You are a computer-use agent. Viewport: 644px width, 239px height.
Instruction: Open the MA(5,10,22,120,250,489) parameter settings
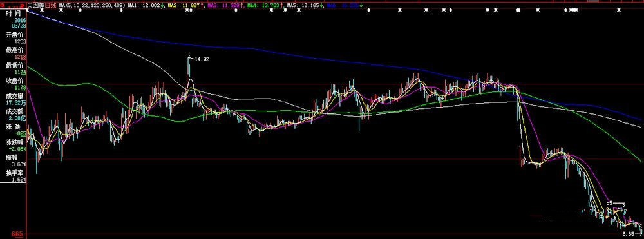[x=91, y=5]
